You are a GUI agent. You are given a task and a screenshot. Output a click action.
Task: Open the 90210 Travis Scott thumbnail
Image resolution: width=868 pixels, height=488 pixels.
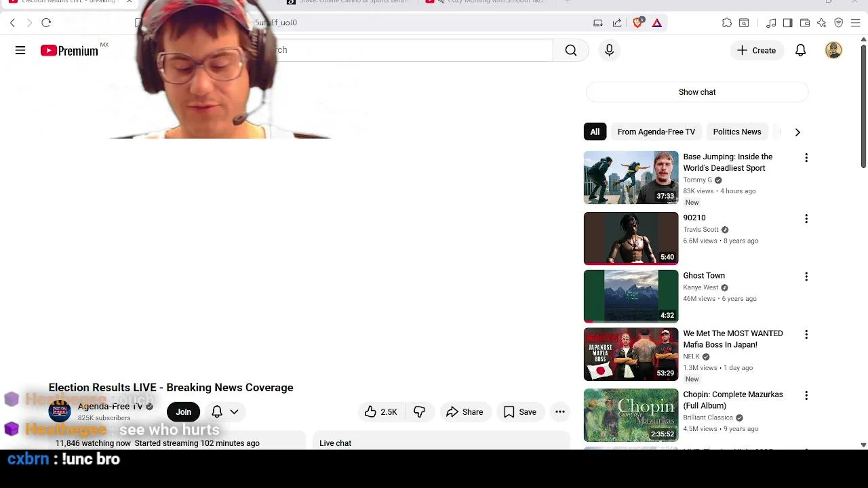631,239
